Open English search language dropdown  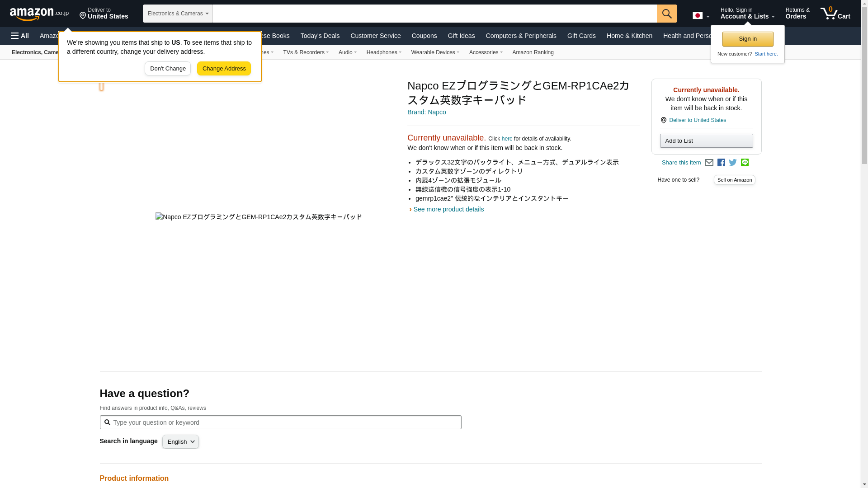pos(180,441)
